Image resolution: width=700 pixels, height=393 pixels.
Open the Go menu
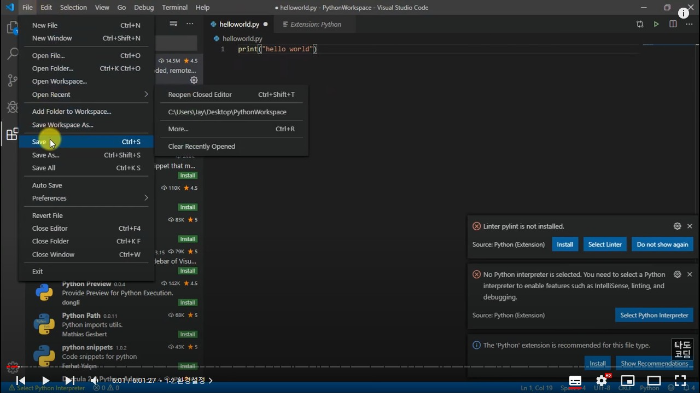(x=121, y=8)
